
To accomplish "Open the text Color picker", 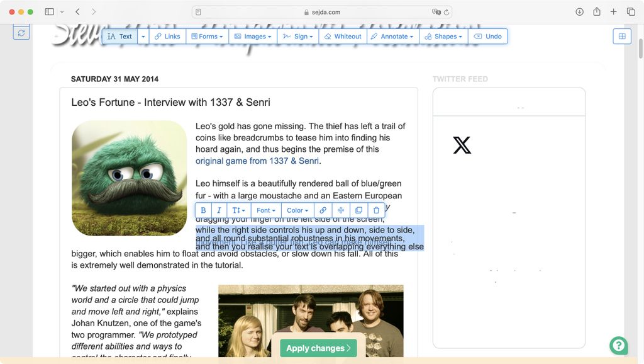I will tap(297, 210).
